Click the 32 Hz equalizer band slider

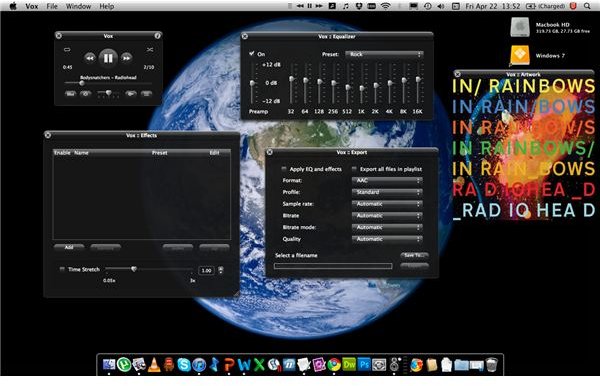click(291, 83)
